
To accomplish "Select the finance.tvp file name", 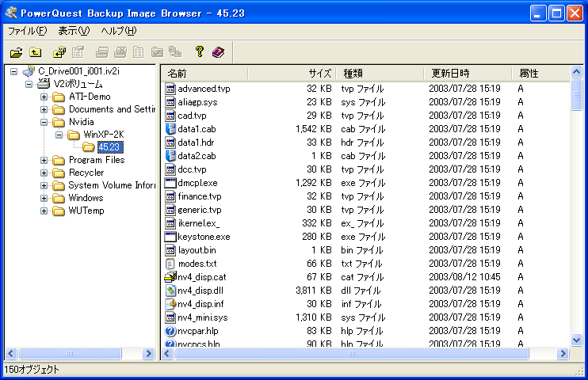I will [200, 196].
